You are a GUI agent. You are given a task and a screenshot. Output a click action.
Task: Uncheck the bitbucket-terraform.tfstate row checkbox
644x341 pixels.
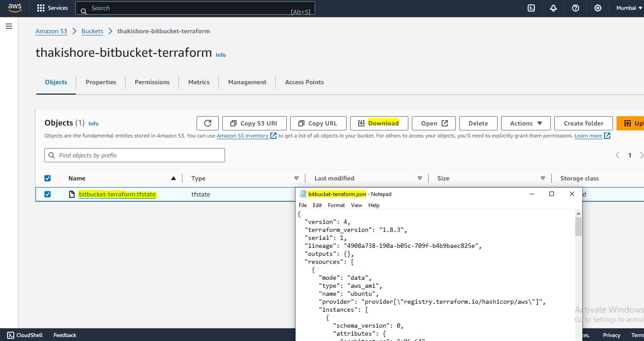[x=47, y=194]
